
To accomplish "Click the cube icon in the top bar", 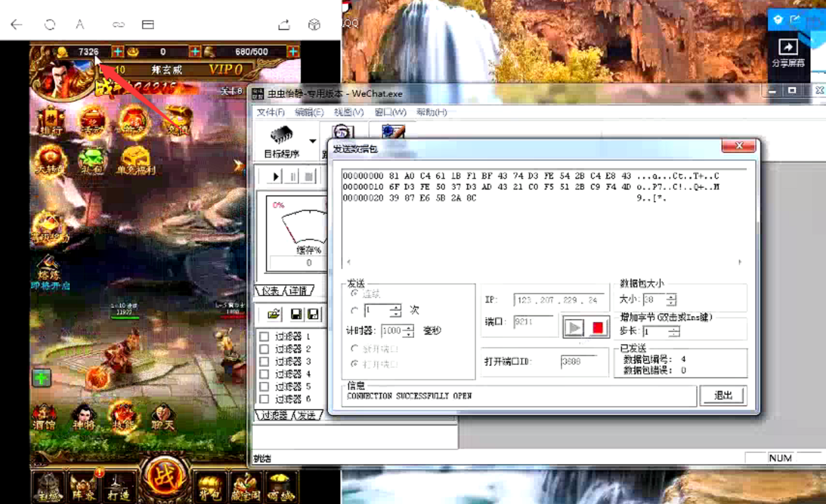I will tap(314, 24).
